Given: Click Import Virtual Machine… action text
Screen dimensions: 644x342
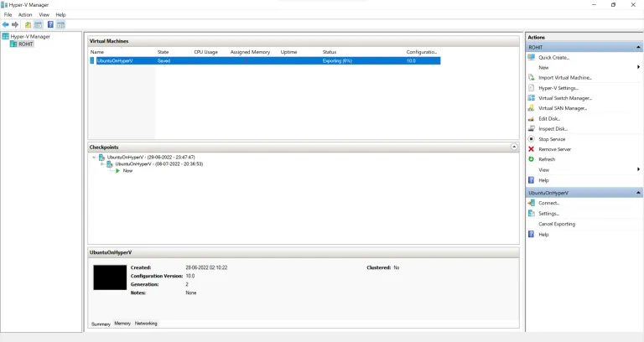Looking at the screenshot, I should [565, 78].
